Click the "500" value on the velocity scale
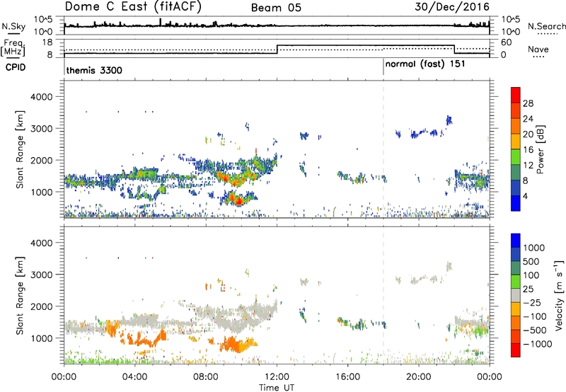 click(x=531, y=262)
